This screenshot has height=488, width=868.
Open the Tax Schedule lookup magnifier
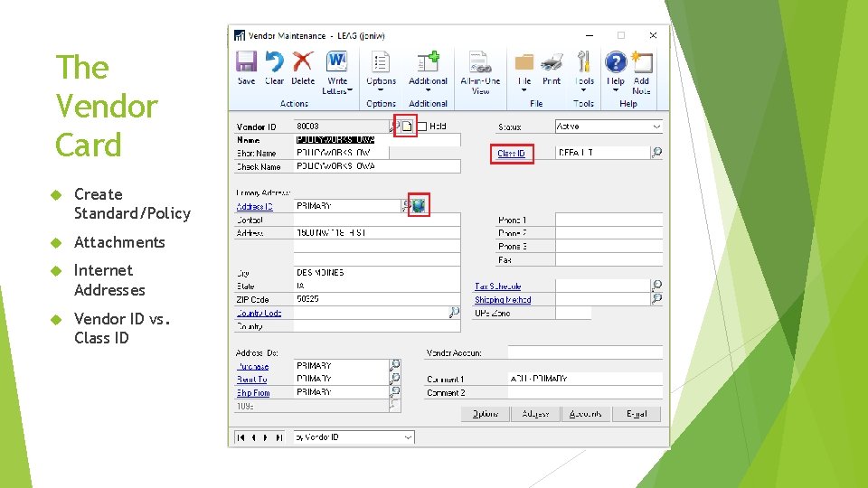[x=656, y=286]
